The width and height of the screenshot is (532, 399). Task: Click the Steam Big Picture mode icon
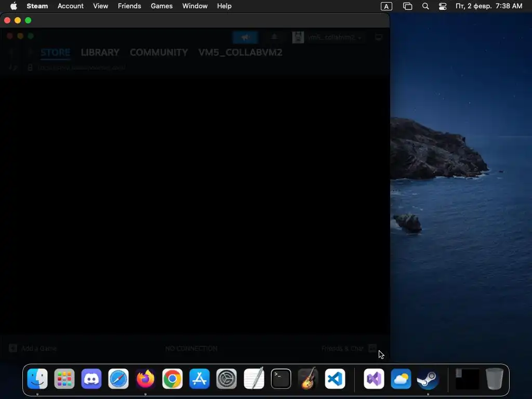pos(379,37)
